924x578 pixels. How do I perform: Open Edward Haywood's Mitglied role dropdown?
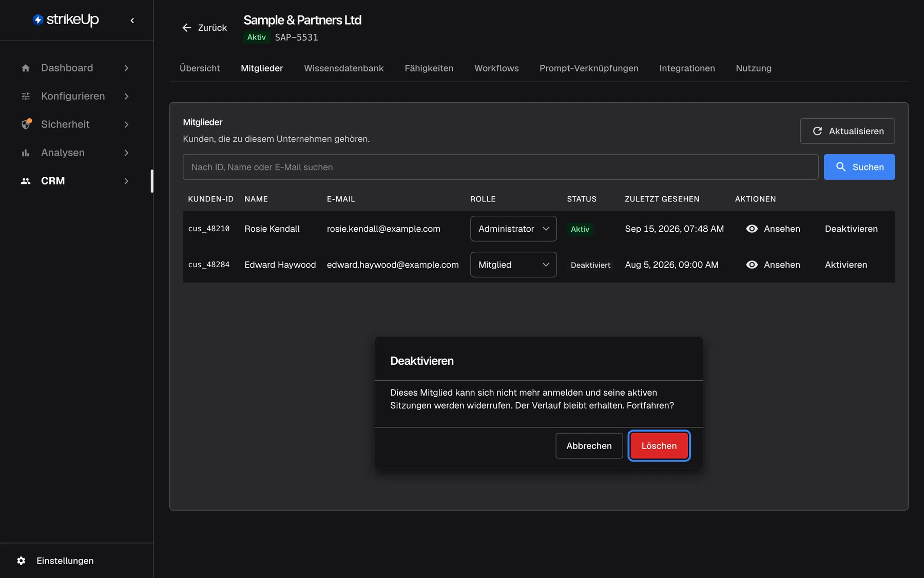[x=513, y=265]
